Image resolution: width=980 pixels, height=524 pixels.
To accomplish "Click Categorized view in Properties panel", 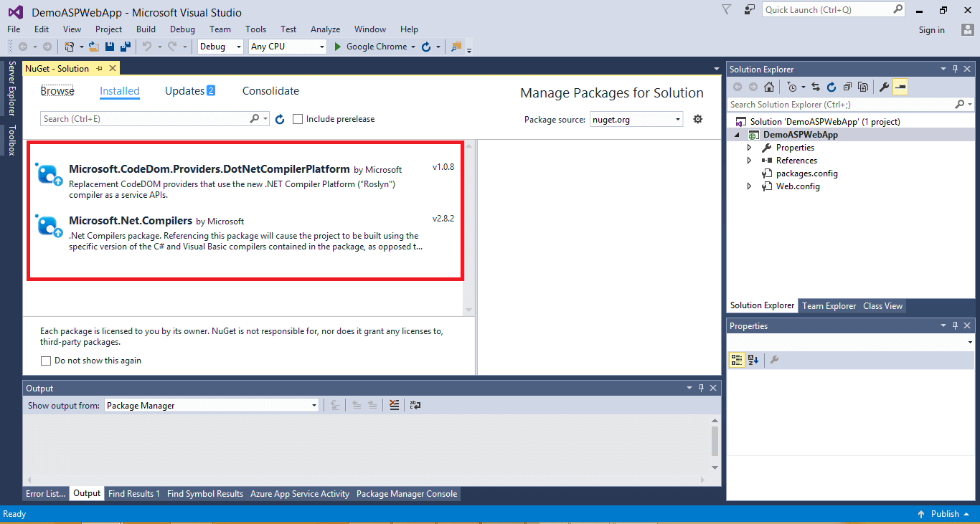I will (x=737, y=360).
